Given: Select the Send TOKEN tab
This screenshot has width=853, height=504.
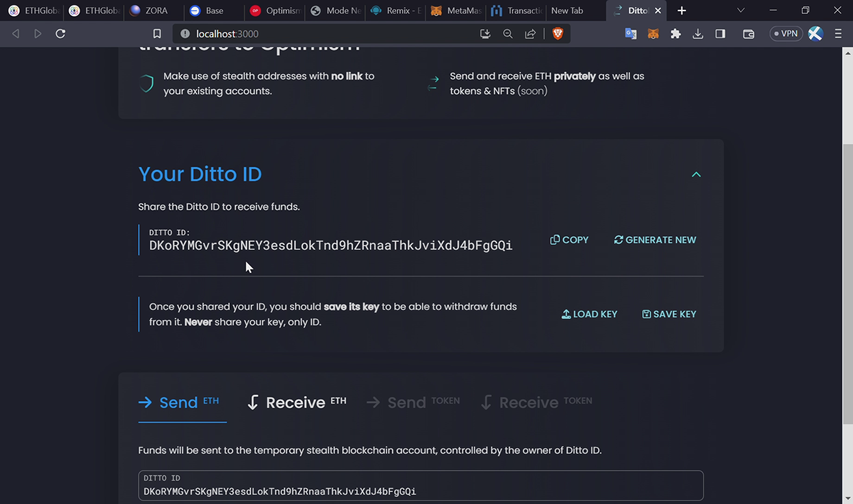Looking at the screenshot, I should tap(413, 402).
